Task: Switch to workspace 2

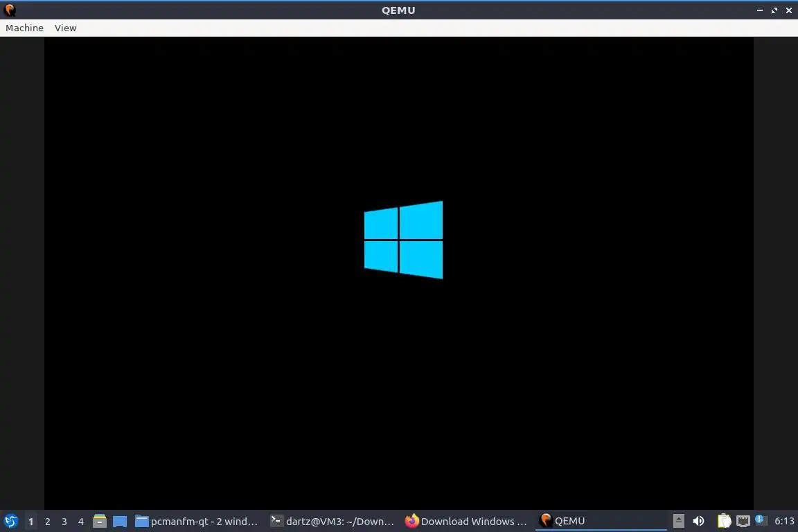Action: (47, 522)
